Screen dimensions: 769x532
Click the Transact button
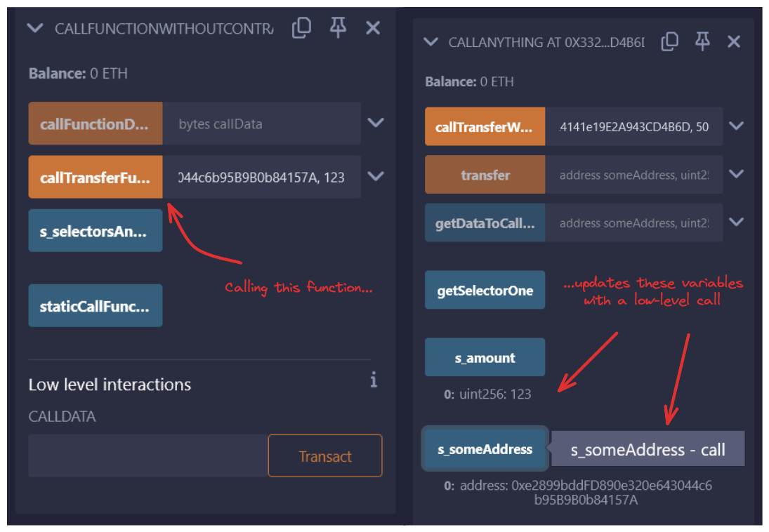[x=324, y=456]
